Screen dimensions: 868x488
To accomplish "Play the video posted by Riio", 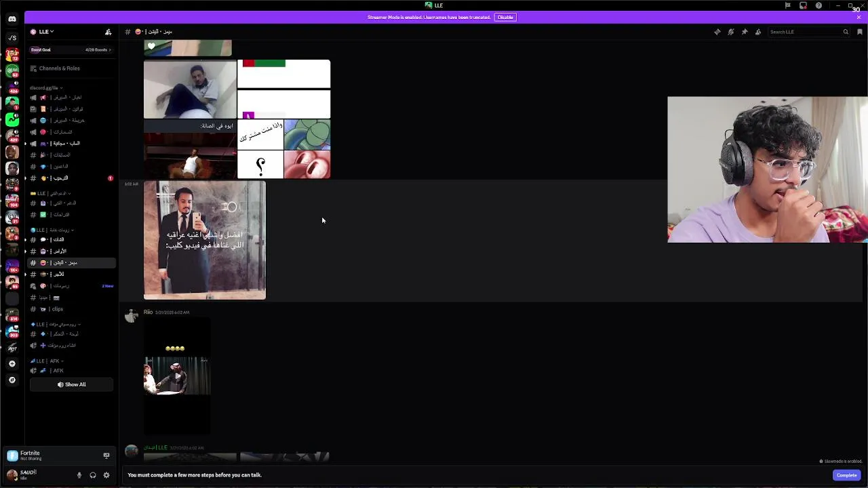I will tap(177, 376).
